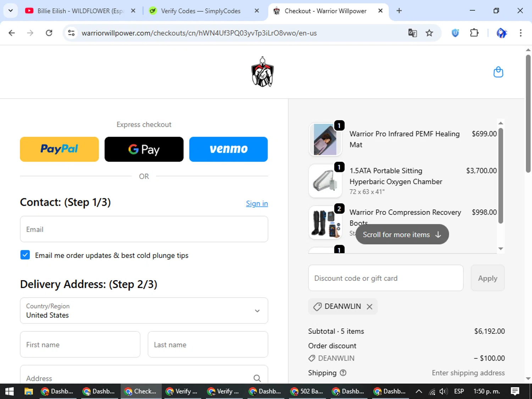Click the volume speaker tray icon
Image resolution: width=532 pixels, height=399 pixels.
(443, 391)
